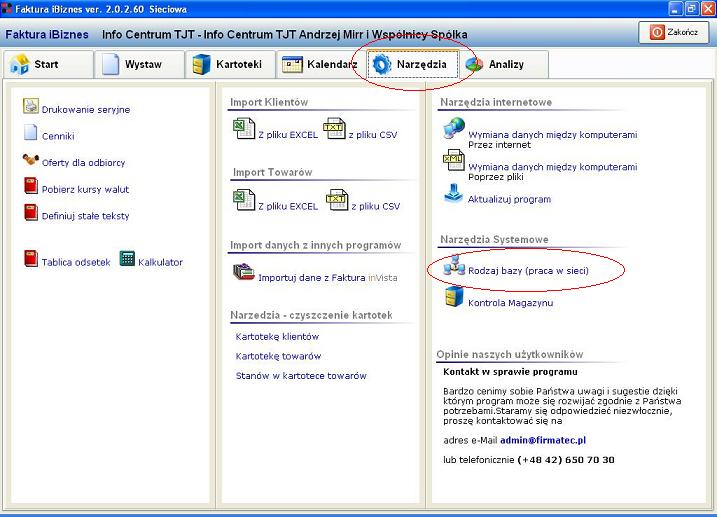Screen dimensions: 717x517
Task: Open Aktualizuj program link
Action: (x=509, y=199)
